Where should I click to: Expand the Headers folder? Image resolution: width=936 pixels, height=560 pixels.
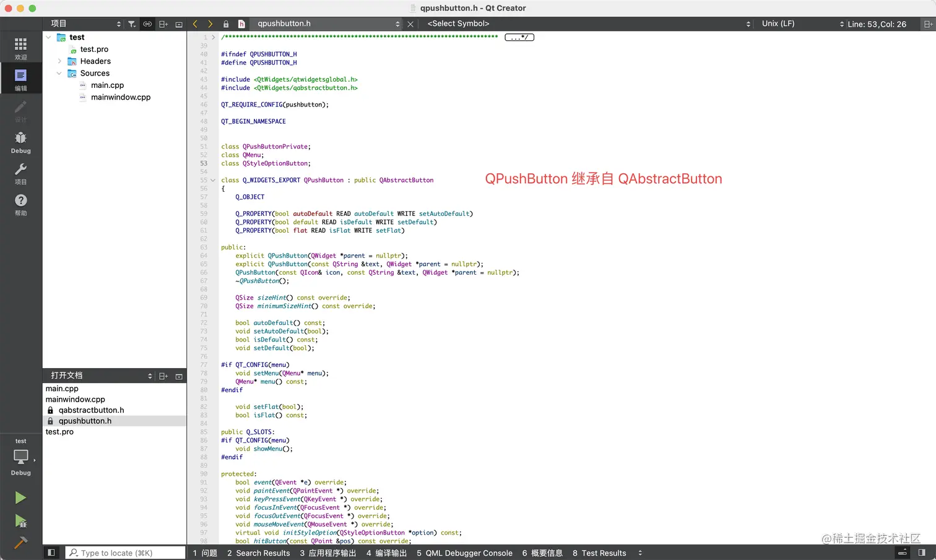59,61
